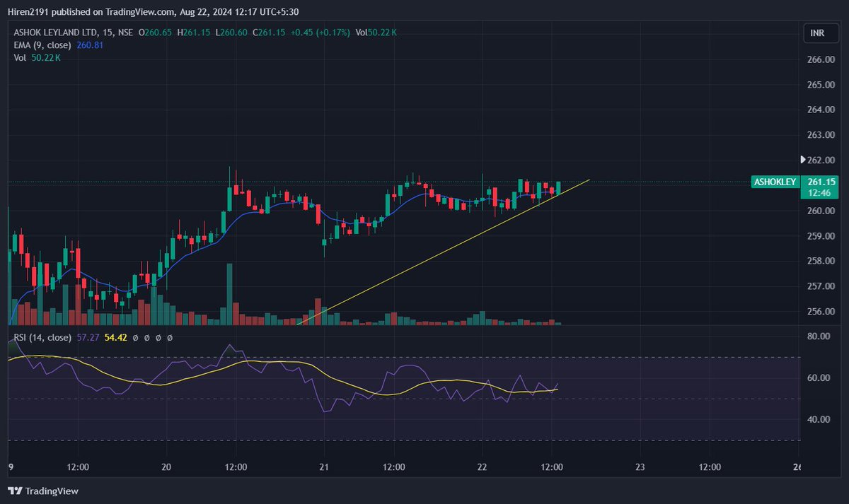Click the 40.00 RSI axis label
The image size is (849, 504).
coord(819,420)
